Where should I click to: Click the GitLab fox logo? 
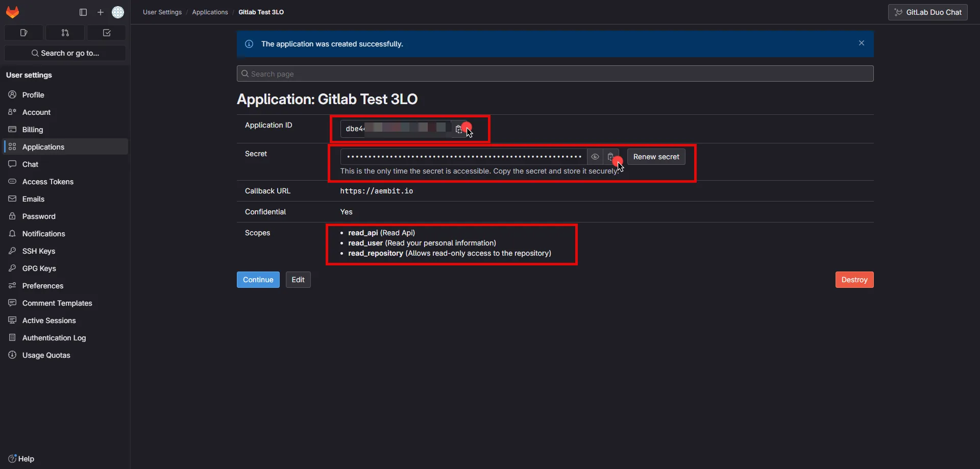(12, 12)
